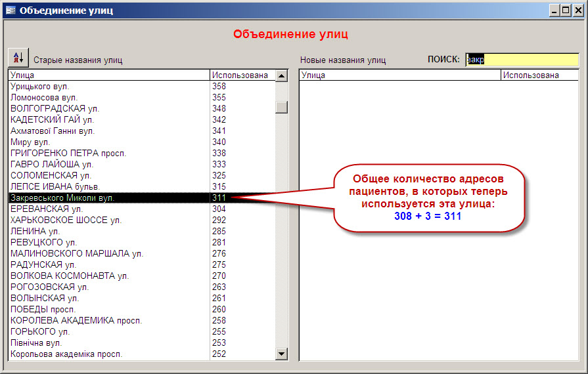Click usage count 270
The image size is (588, 374).
[219, 276]
